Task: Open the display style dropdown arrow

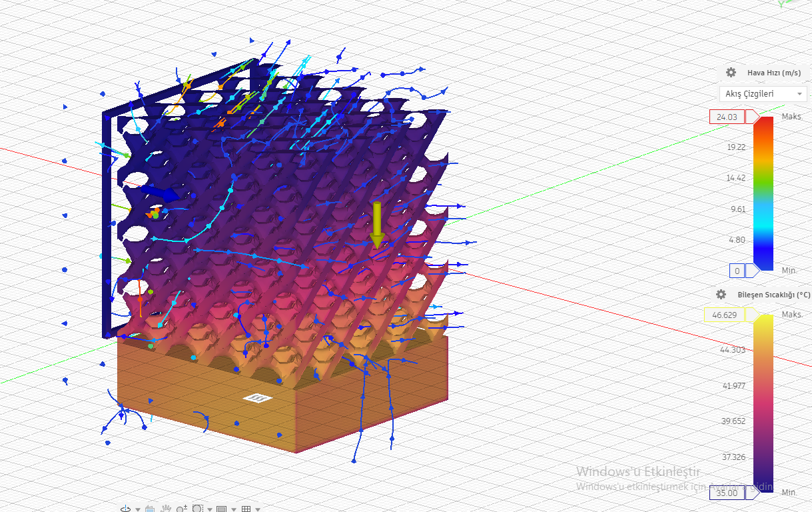Action: [233, 508]
